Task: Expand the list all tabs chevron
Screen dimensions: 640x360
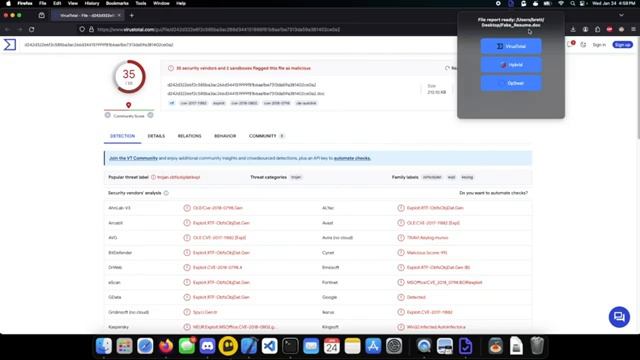Action: pos(621,15)
